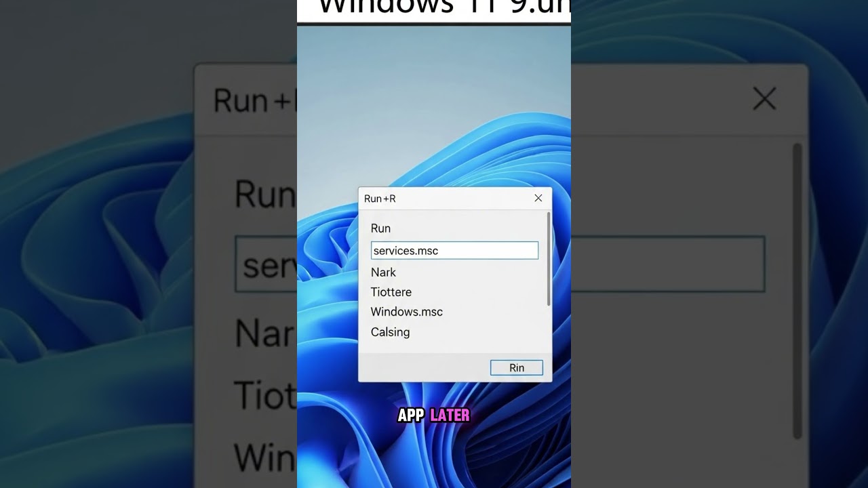Select the Nark list entry
The height and width of the screenshot is (488, 868).
[383, 272]
